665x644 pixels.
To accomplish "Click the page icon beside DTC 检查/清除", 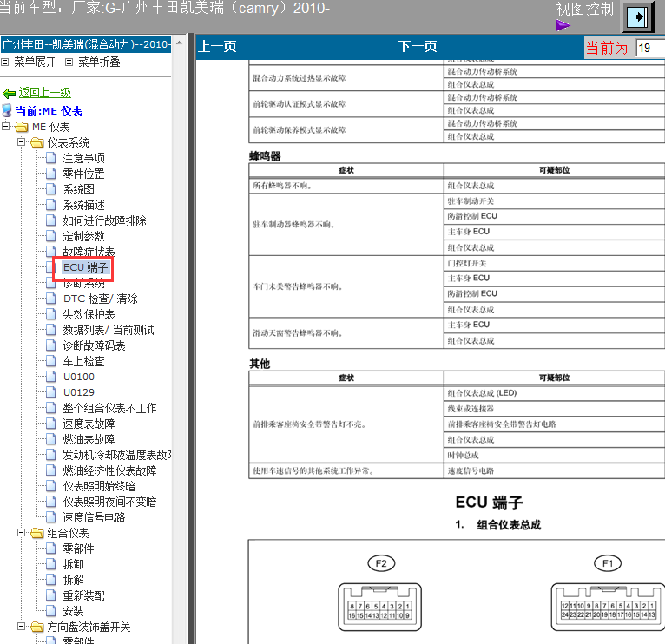I will click(51, 299).
